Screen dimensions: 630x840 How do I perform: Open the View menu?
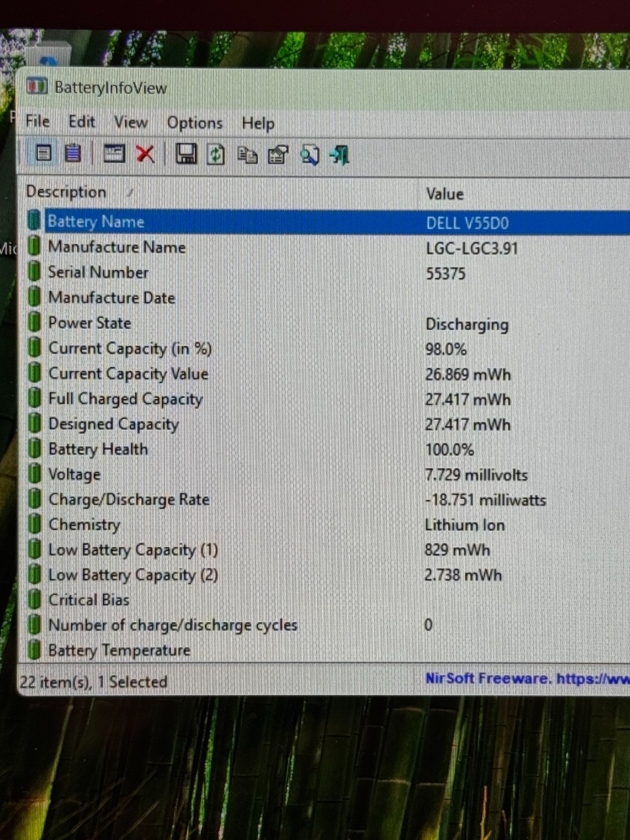[x=131, y=122]
